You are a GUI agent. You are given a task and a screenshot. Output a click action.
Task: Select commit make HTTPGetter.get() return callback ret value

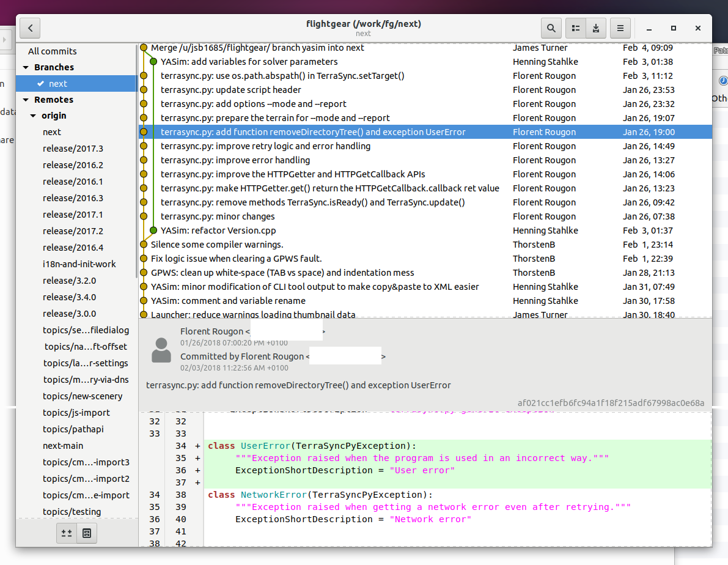pos(425,188)
